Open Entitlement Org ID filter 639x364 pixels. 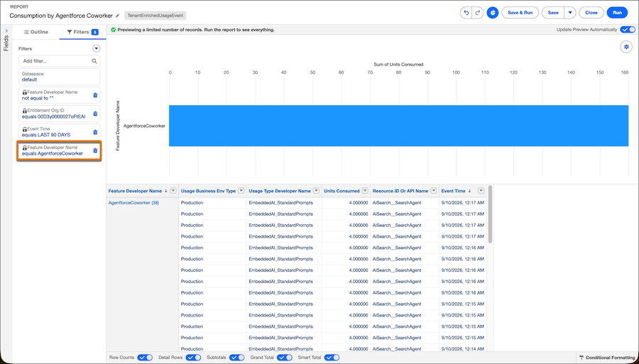(x=59, y=114)
